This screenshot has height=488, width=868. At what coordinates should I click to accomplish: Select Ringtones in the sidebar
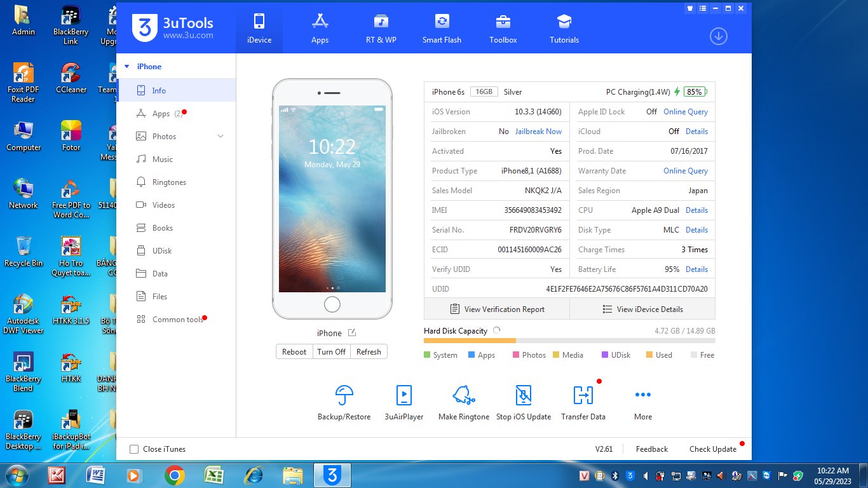(169, 182)
